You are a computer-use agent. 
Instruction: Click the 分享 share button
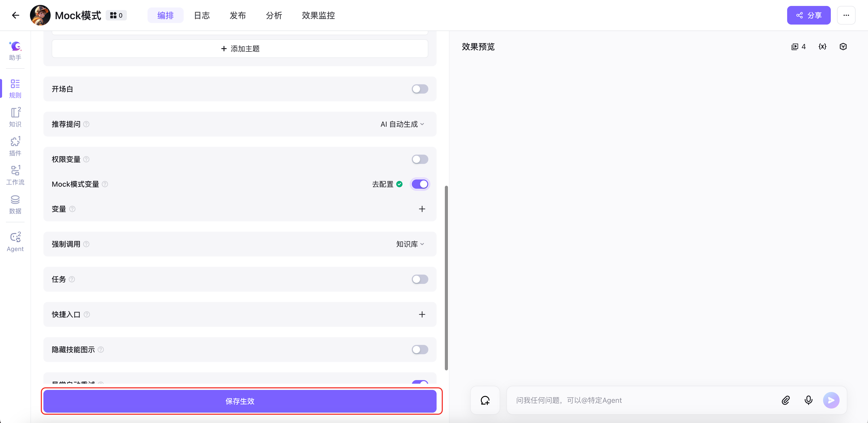click(x=808, y=15)
